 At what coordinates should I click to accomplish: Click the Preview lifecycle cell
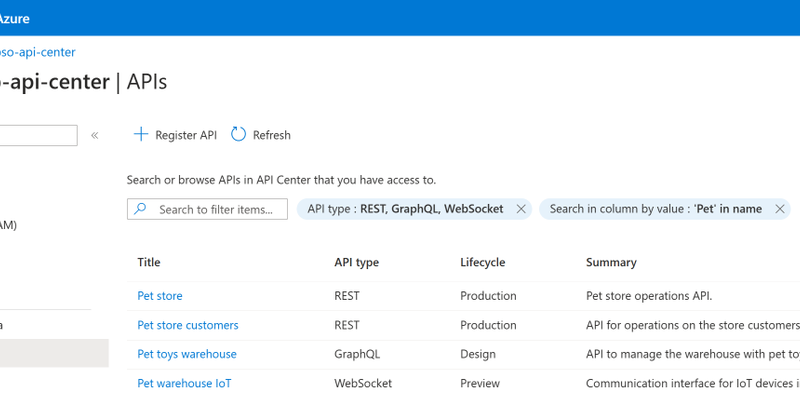tap(480, 383)
